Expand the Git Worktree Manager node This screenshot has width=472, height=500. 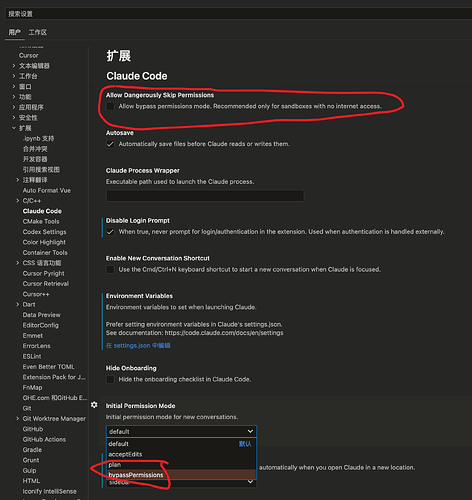click(18, 419)
